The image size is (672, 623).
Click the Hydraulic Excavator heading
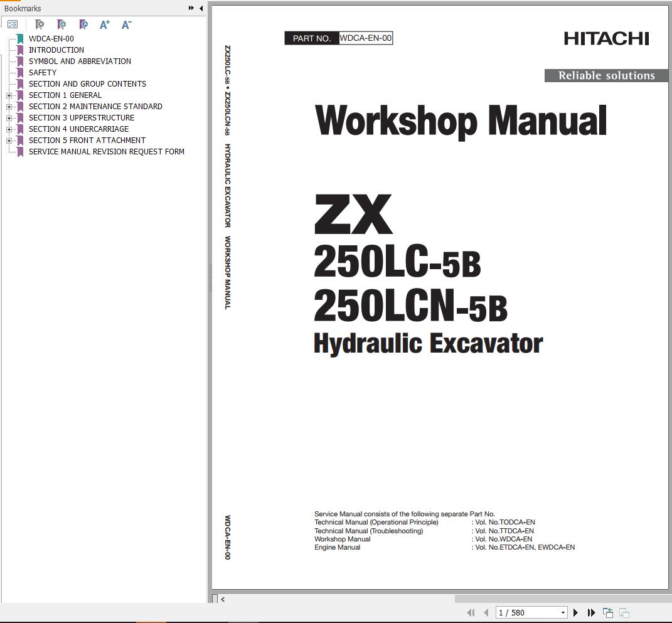pyautogui.click(x=428, y=344)
